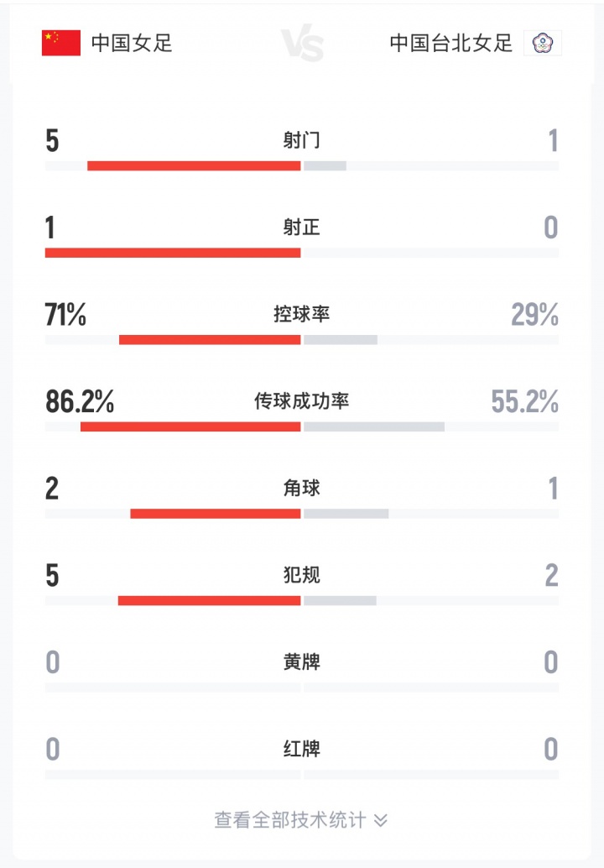Click the 71% possession value
This screenshot has width=604, height=868.
(x=65, y=315)
